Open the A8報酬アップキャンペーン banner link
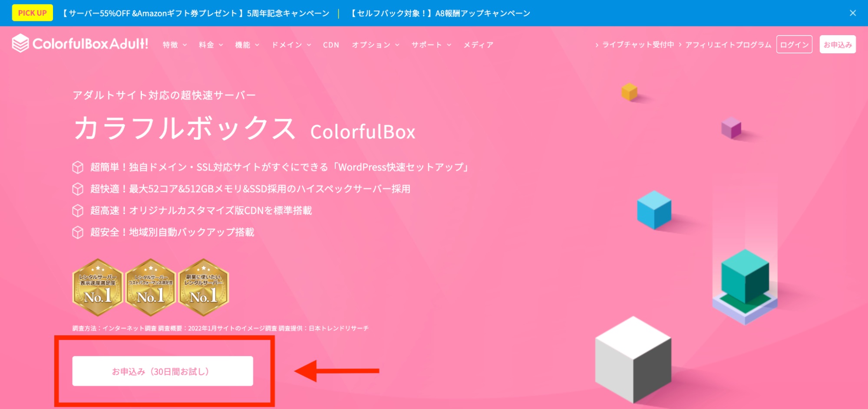The image size is (868, 409). pos(440,13)
